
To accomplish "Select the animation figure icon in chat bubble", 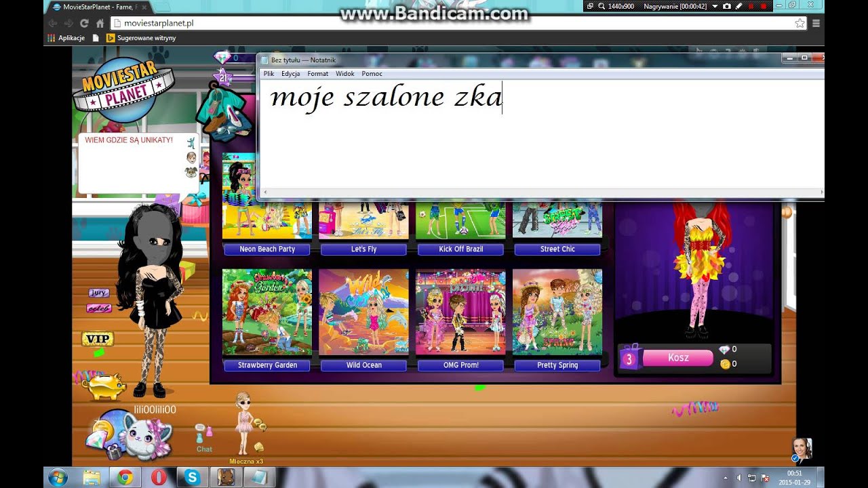I will [191, 143].
